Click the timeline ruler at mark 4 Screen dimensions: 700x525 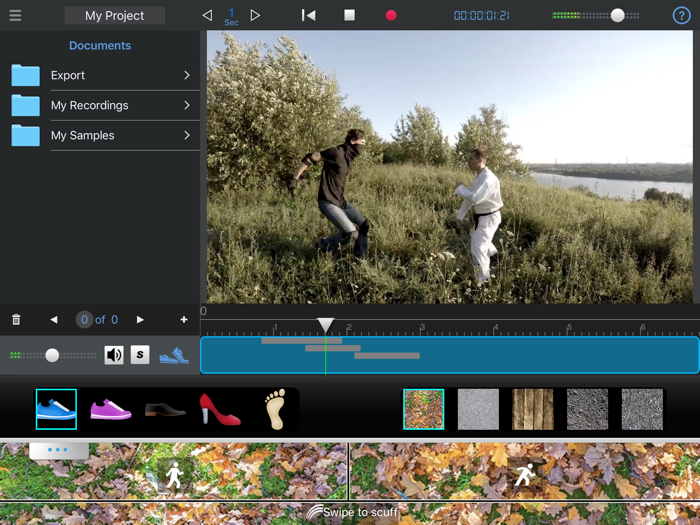click(x=495, y=329)
